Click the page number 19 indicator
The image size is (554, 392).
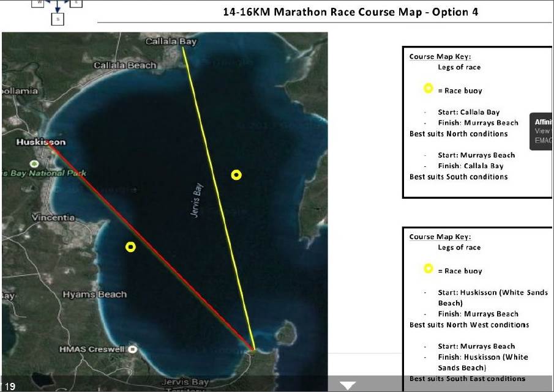[12, 386]
